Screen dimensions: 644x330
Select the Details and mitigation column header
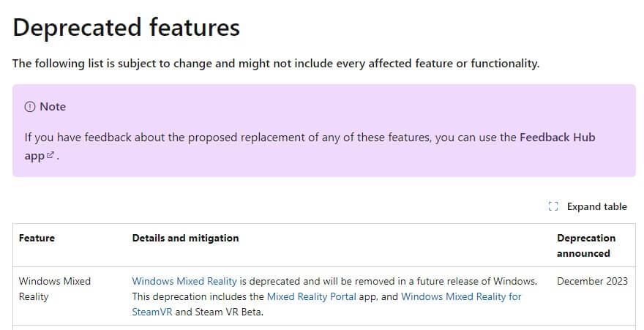[x=185, y=238]
